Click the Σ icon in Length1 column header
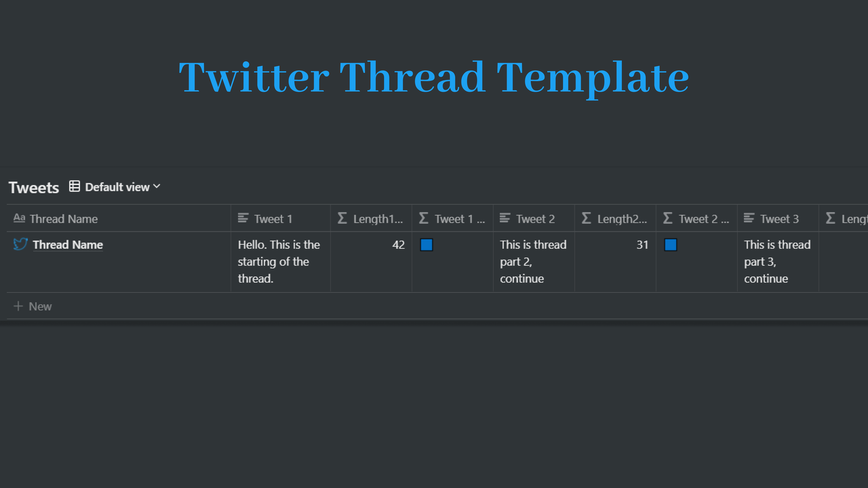The width and height of the screenshot is (868, 488). pos(342,218)
